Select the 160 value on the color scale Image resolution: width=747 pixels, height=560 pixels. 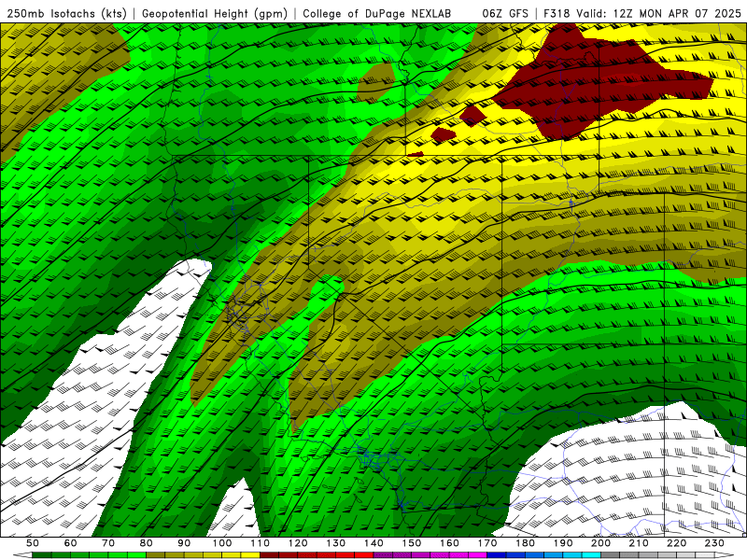point(449,543)
